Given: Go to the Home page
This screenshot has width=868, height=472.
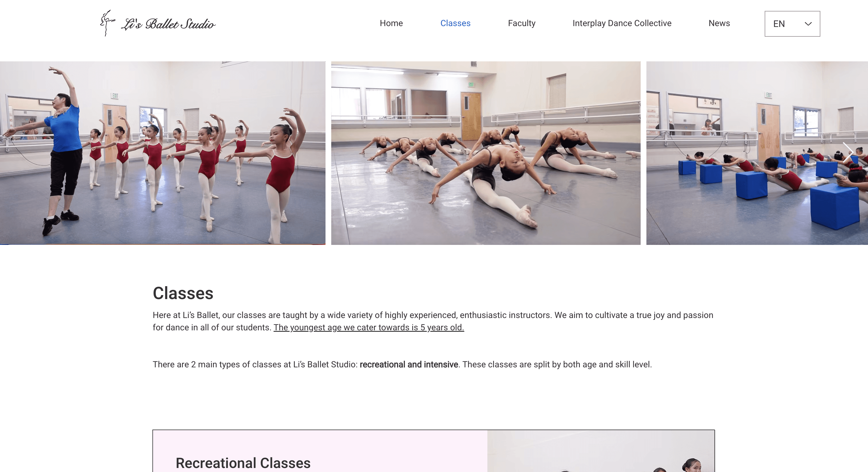Looking at the screenshot, I should (x=391, y=23).
